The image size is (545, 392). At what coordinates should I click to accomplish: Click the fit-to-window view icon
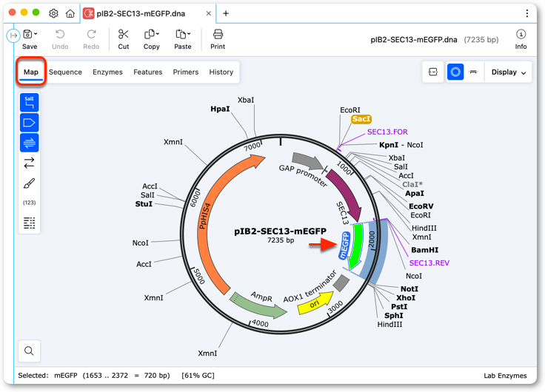pos(433,72)
